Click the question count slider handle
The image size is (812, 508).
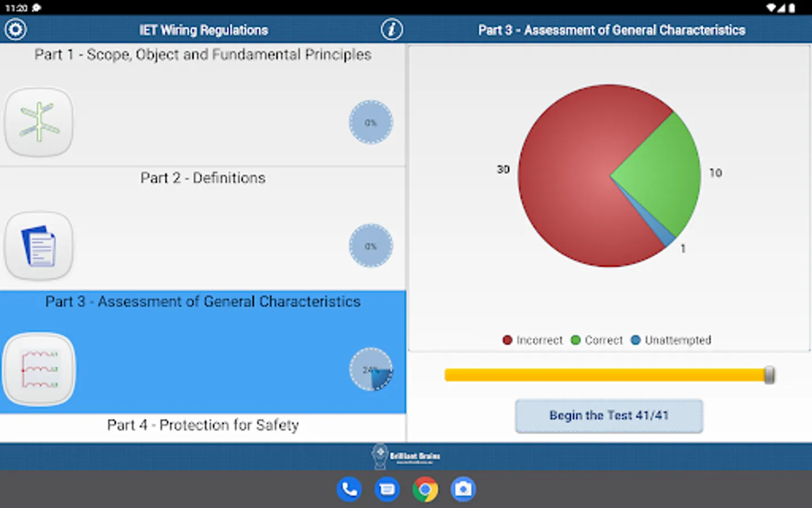coord(770,375)
